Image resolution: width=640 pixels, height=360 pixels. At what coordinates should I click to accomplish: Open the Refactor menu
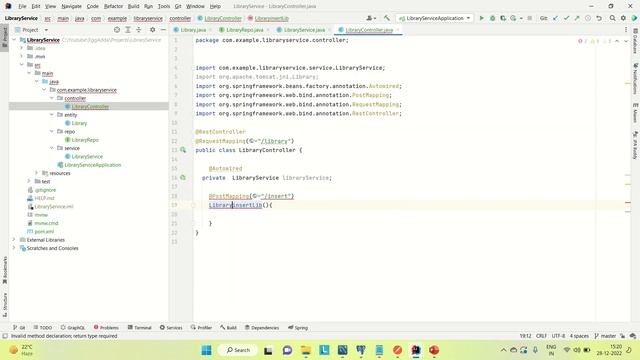113,6
